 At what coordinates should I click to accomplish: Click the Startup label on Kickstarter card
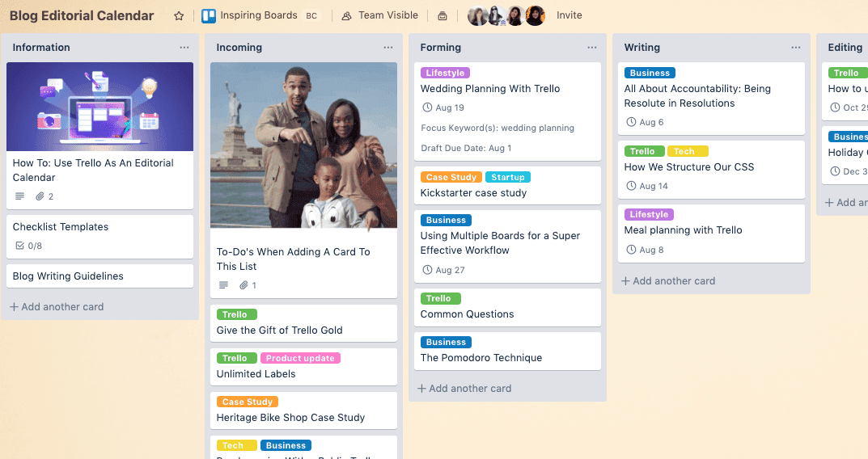(x=508, y=178)
